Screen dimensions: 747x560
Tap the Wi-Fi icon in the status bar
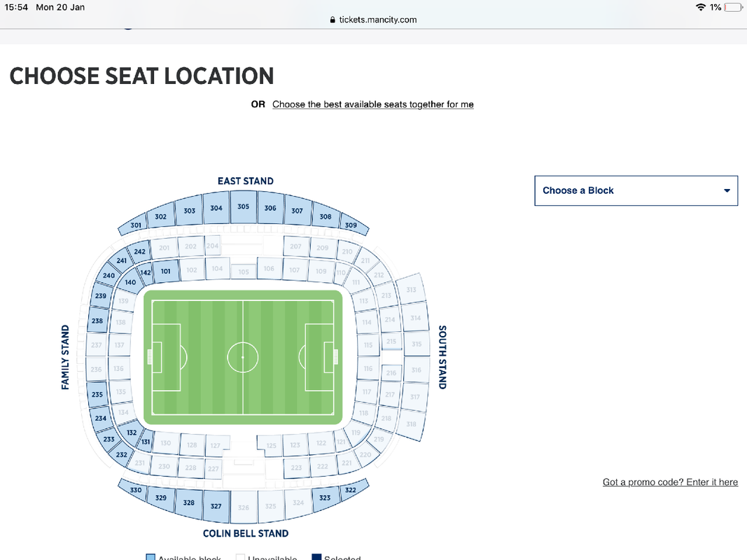701,7
